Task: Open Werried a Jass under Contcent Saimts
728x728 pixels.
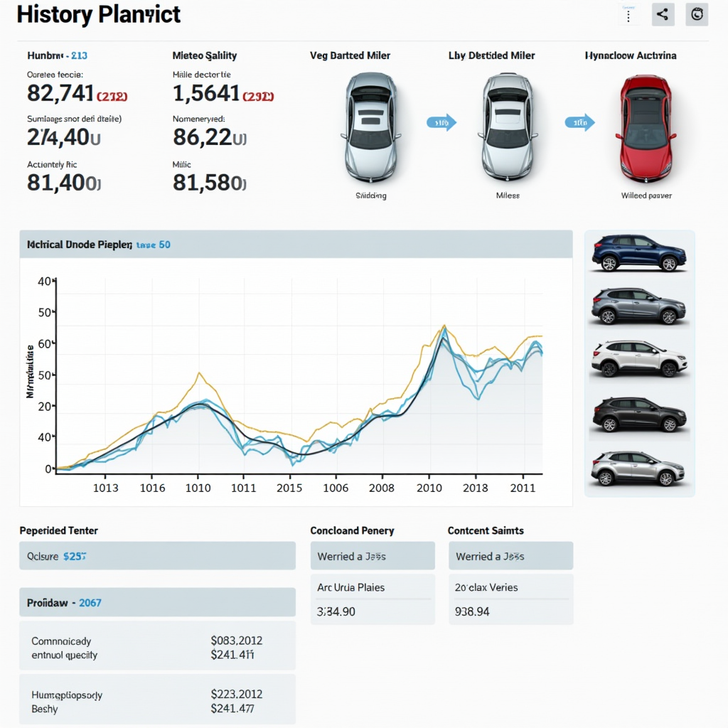Action: pos(510,556)
